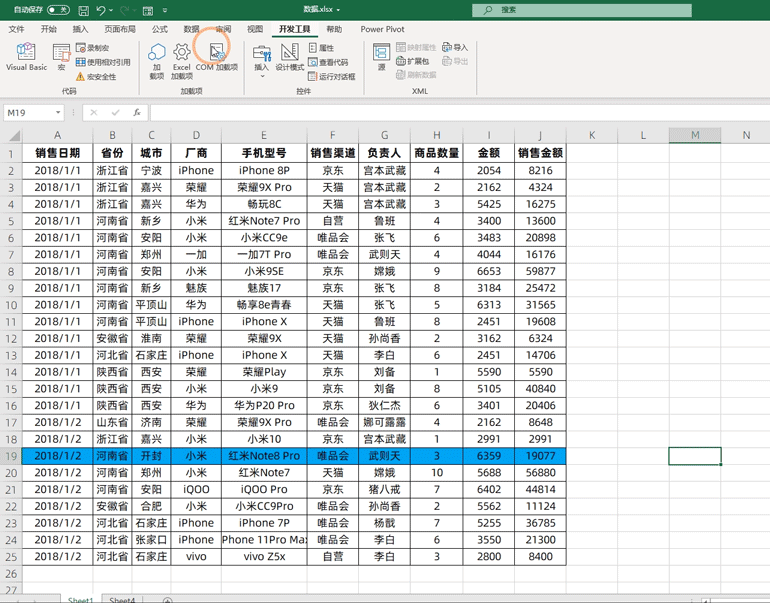Expand the 数据.xlsx file name dropdown
The width and height of the screenshot is (770, 603).
338,10
